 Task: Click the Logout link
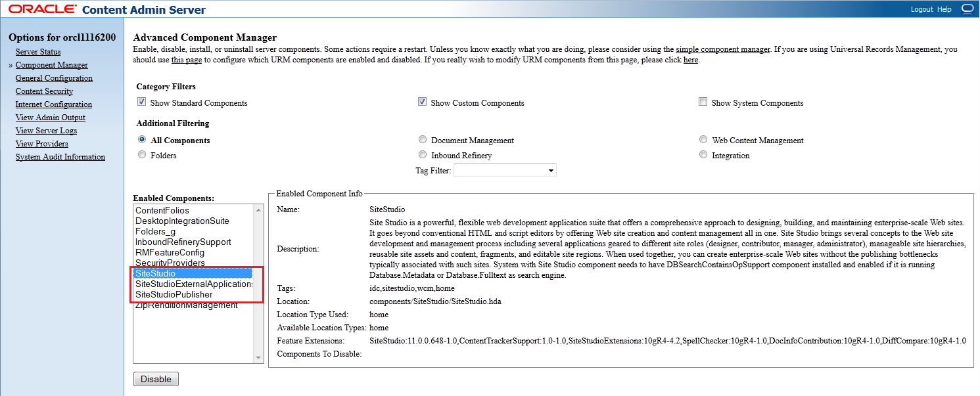pos(922,9)
